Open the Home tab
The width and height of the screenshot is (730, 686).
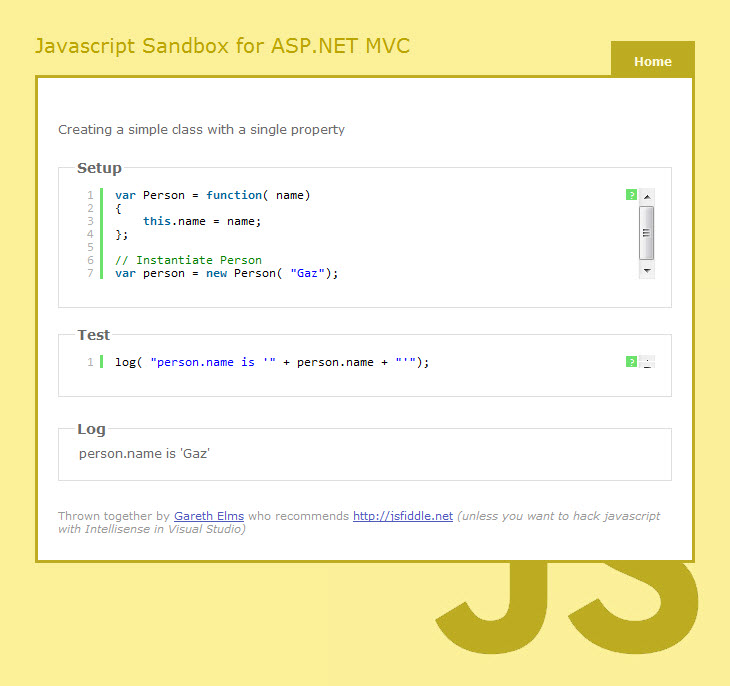pos(652,60)
